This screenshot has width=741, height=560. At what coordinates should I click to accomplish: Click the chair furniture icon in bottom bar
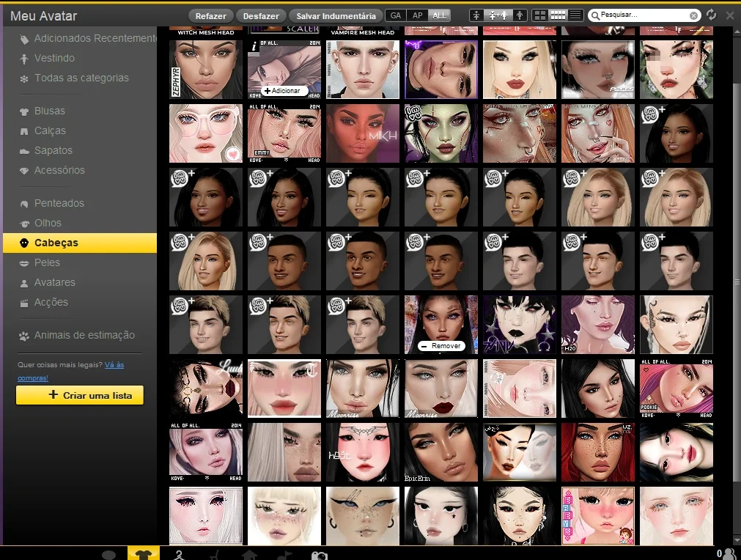click(x=215, y=555)
